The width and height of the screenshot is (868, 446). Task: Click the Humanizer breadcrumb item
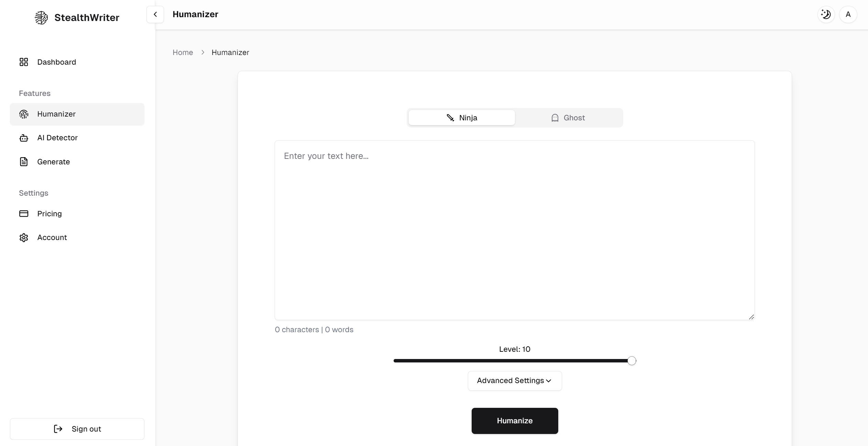[230, 52]
